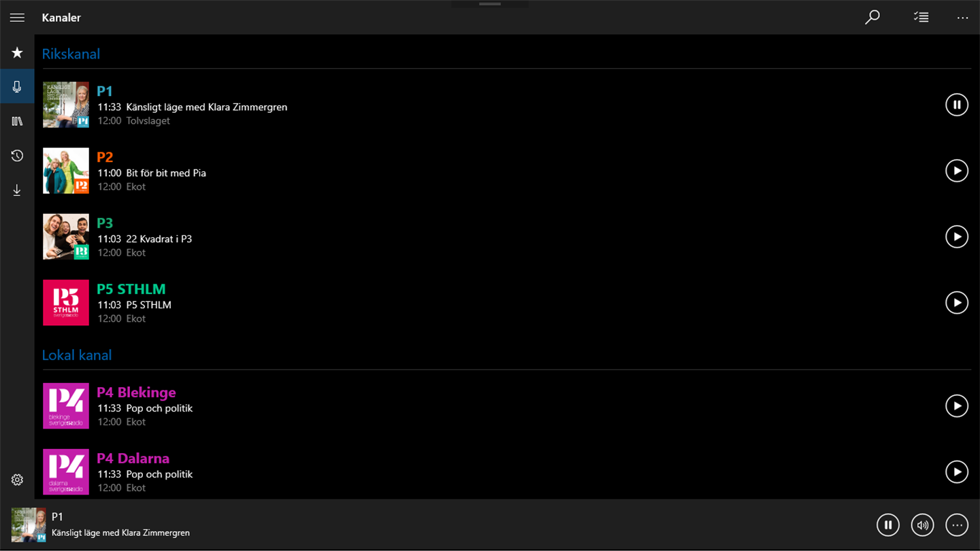Play the P3 channel

pos(957,237)
